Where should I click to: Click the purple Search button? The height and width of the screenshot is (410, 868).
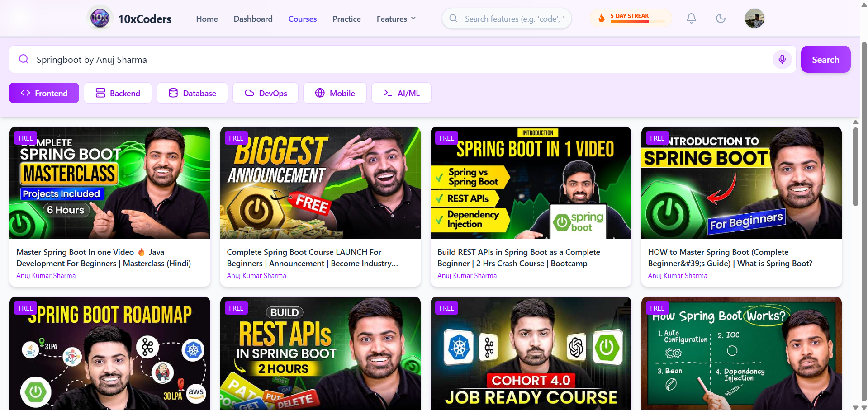coord(825,59)
